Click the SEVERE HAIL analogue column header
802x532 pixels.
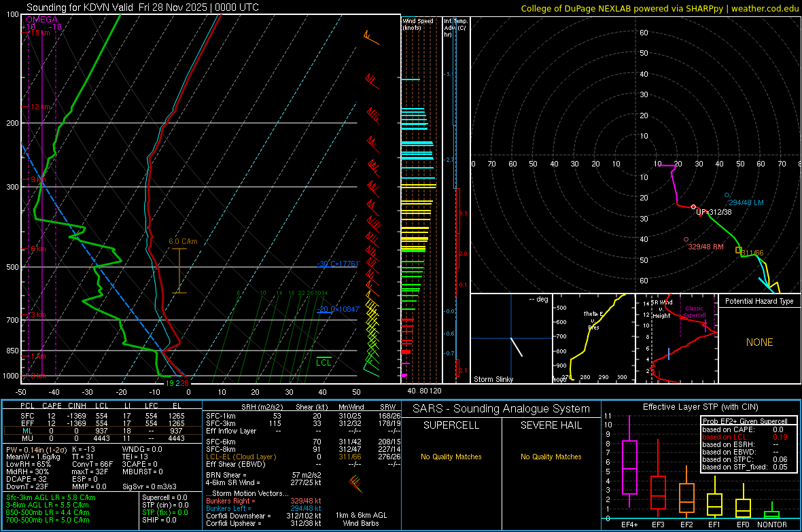[x=551, y=425]
